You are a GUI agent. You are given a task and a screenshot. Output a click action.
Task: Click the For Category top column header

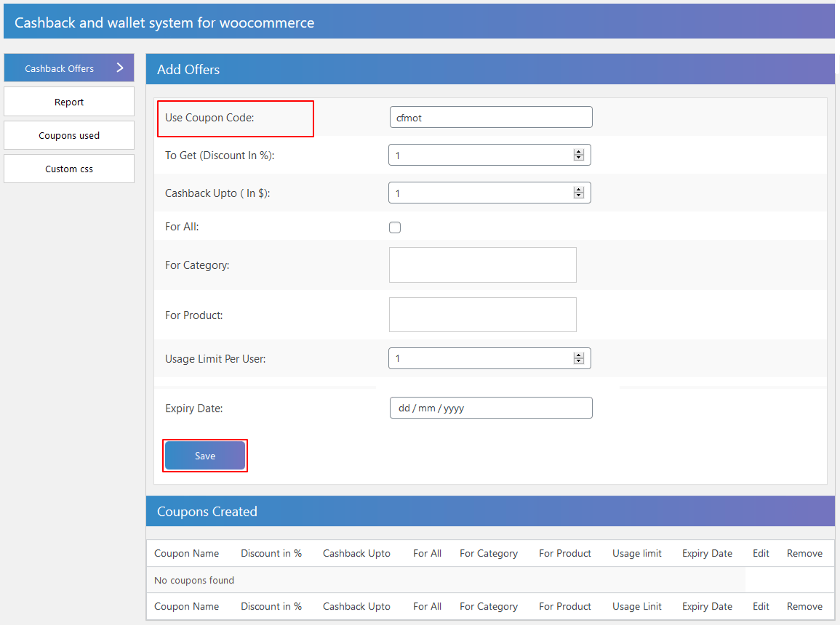click(x=489, y=553)
